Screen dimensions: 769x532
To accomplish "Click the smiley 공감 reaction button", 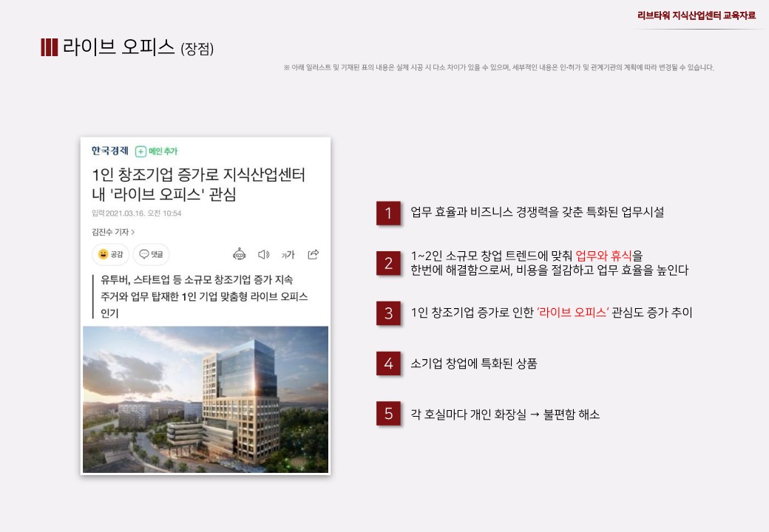I will pyautogui.click(x=110, y=254).
